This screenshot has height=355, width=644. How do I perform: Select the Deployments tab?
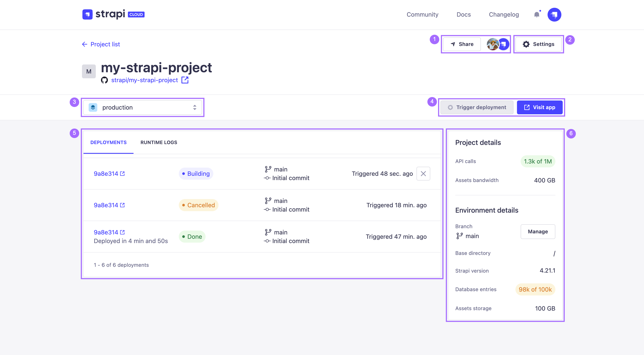tap(108, 142)
